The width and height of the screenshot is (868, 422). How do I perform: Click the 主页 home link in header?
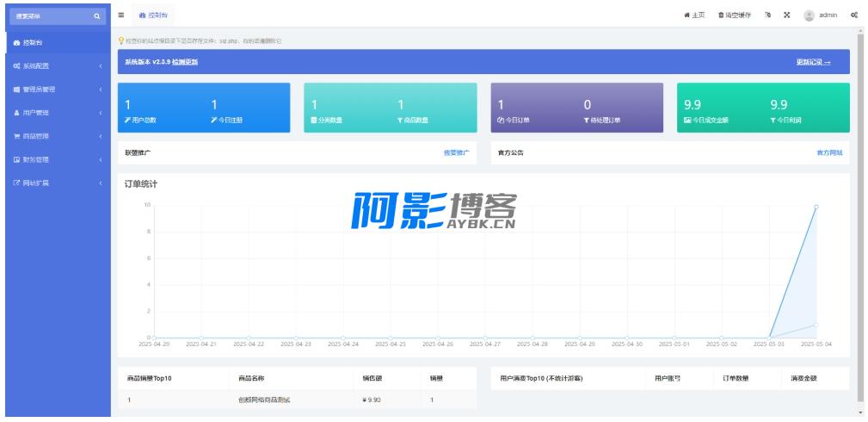point(695,16)
